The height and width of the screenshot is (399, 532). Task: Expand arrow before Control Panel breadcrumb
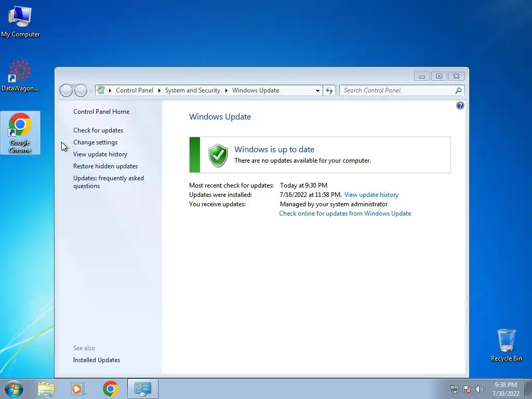pyautogui.click(x=110, y=90)
